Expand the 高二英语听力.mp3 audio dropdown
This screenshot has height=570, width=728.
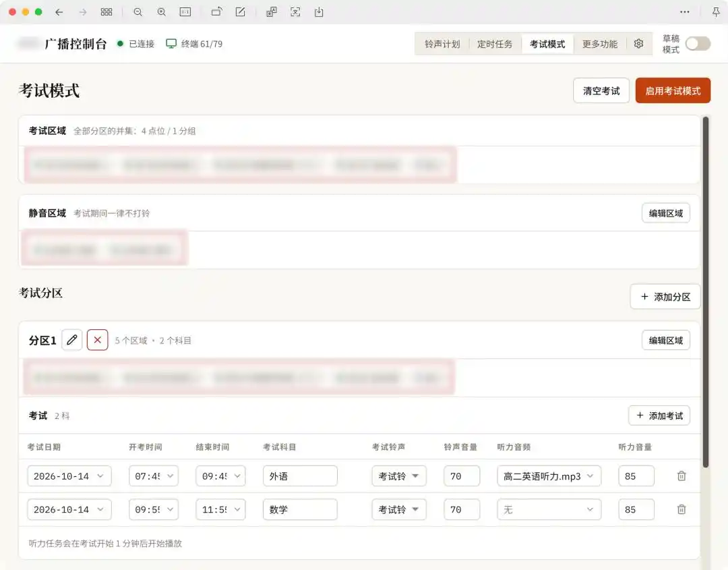549,476
